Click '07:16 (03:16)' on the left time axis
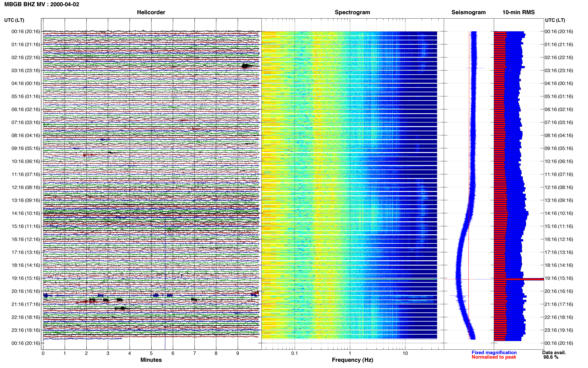The image size is (588, 368). point(26,122)
